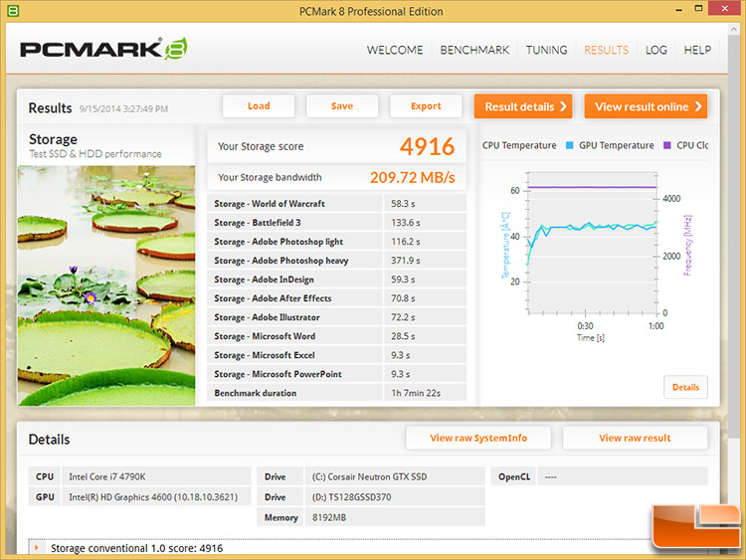Image resolution: width=746 pixels, height=560 pixels.
Task: Click View result online button
Action: pos(646,106)
